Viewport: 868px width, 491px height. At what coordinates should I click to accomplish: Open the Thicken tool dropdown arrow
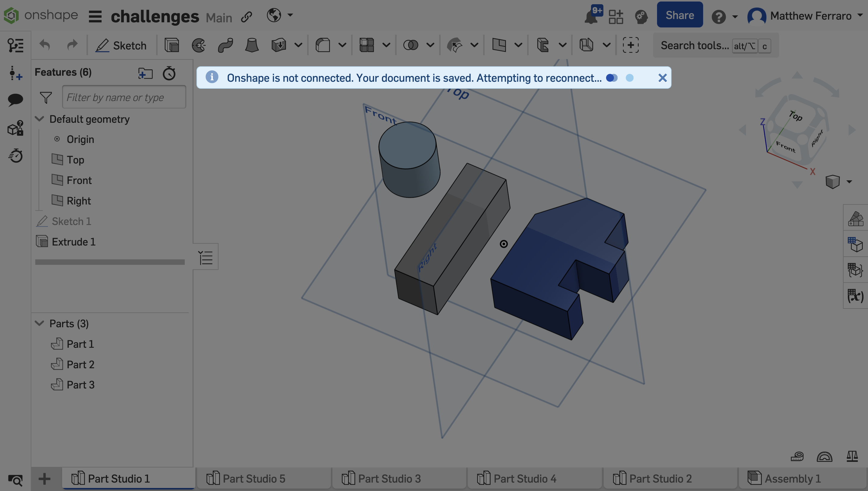click(299, 45)
